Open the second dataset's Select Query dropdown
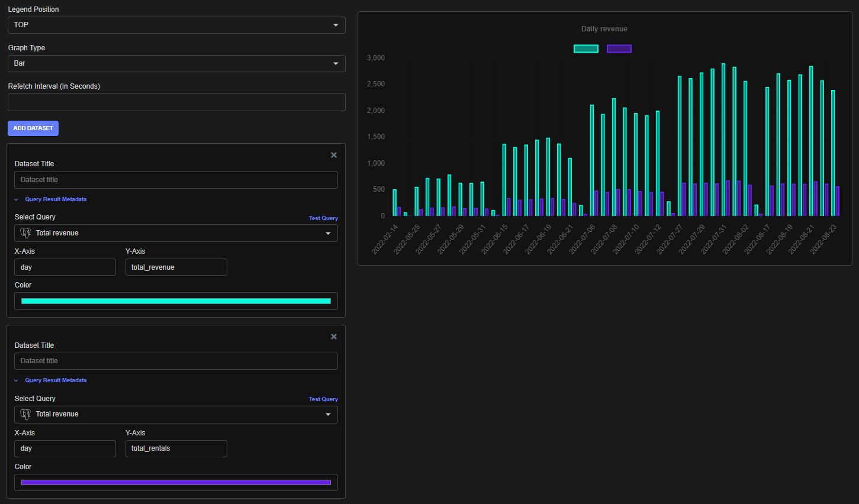The width and height of the screenshot is (859, 504). [176, 414]
